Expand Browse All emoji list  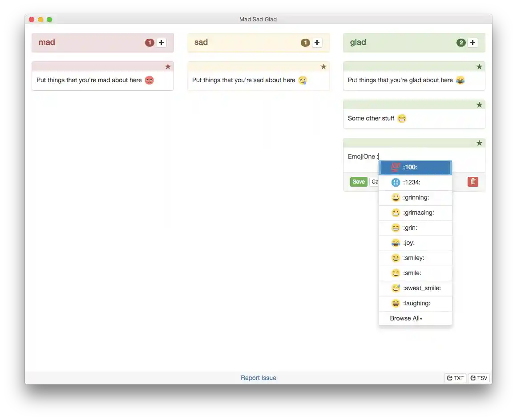[405, 318]
